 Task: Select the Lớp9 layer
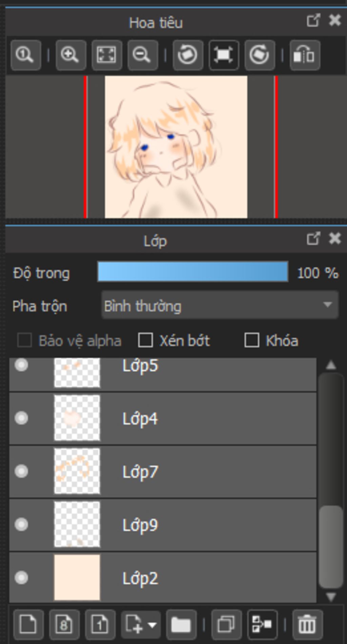[x=203, y=525]
